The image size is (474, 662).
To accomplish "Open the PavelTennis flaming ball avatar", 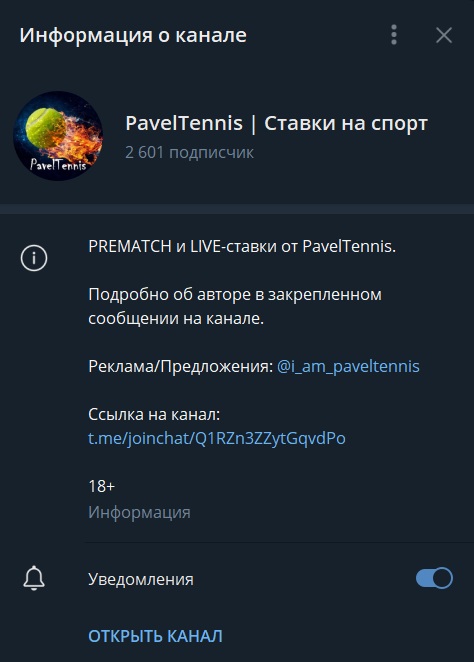I will pos(58,136).
